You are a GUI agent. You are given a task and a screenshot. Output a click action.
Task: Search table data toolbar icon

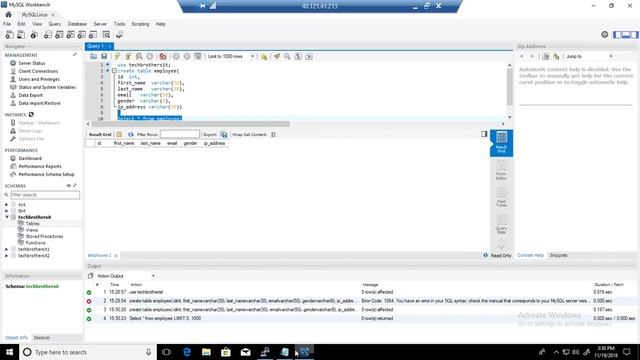(107, 35)
